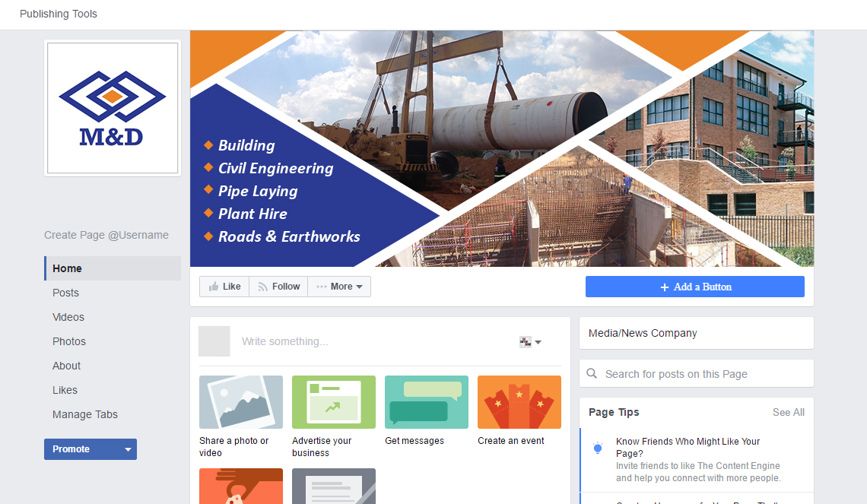This screenshot has height=504, width=867.
Task: Click the thumbs-up Like button
Action: pos(224,287)
